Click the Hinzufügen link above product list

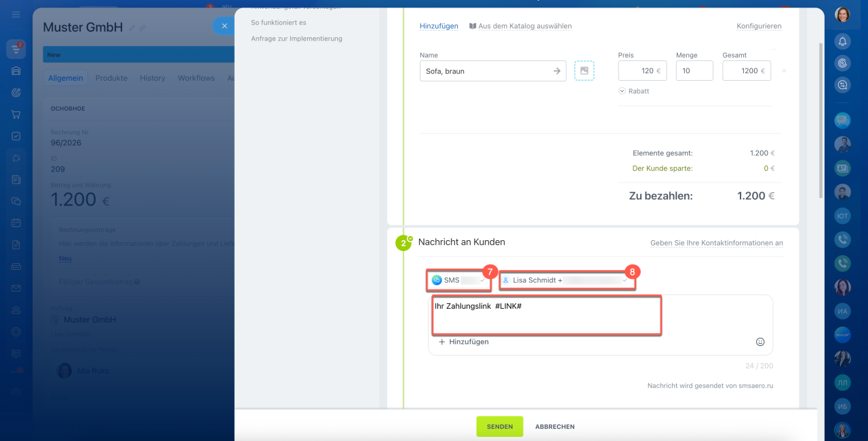439,26
